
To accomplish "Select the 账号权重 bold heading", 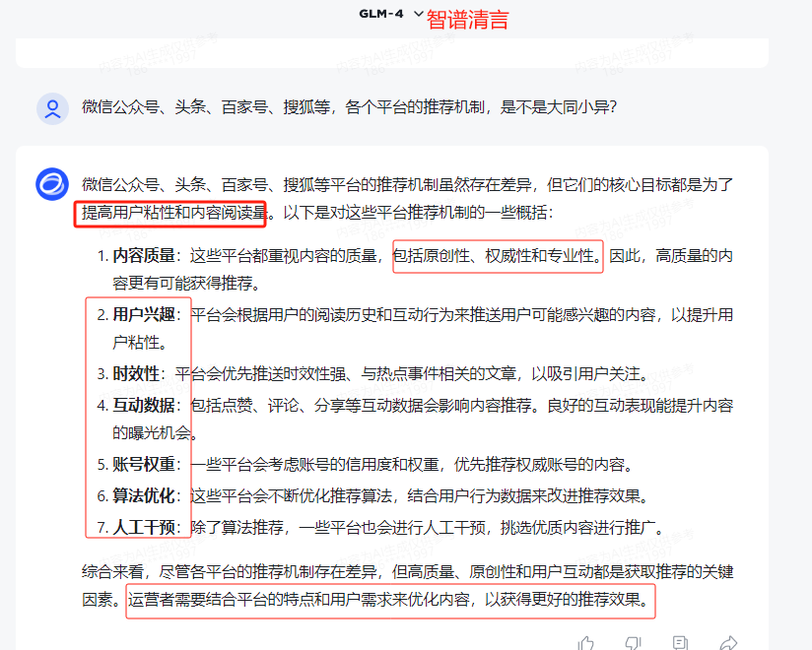I will (144, 465).
